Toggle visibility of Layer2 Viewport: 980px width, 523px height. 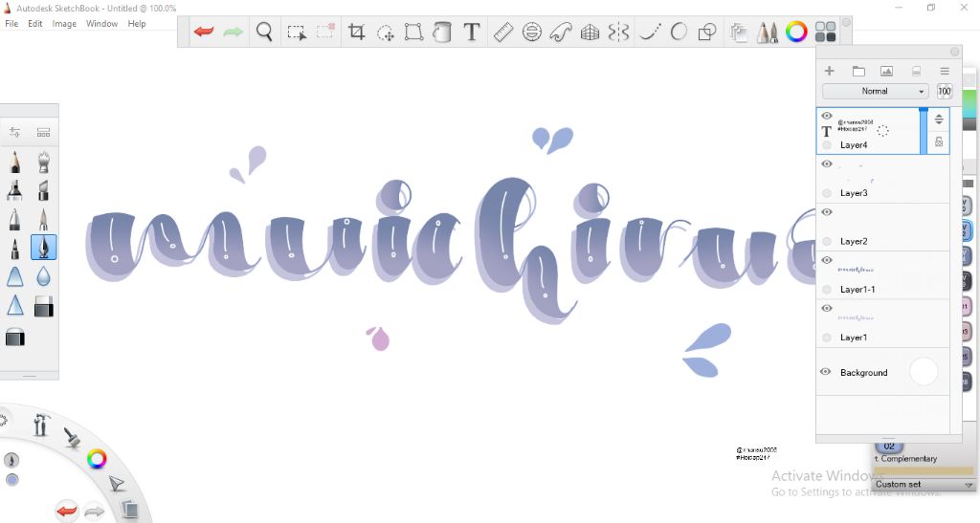pyautogui.click(x=826, y=211)
